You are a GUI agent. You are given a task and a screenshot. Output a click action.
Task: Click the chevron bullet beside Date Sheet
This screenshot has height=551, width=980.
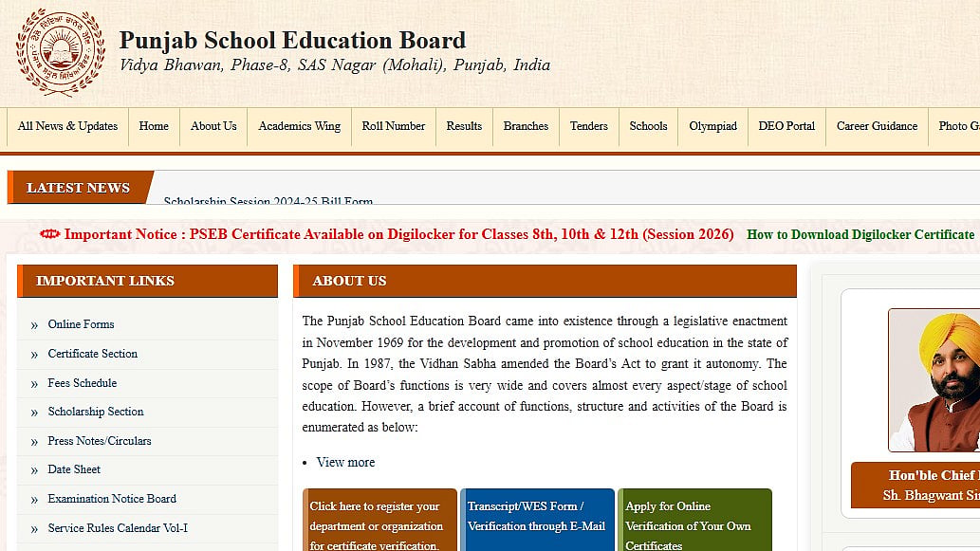coord(34,470)
